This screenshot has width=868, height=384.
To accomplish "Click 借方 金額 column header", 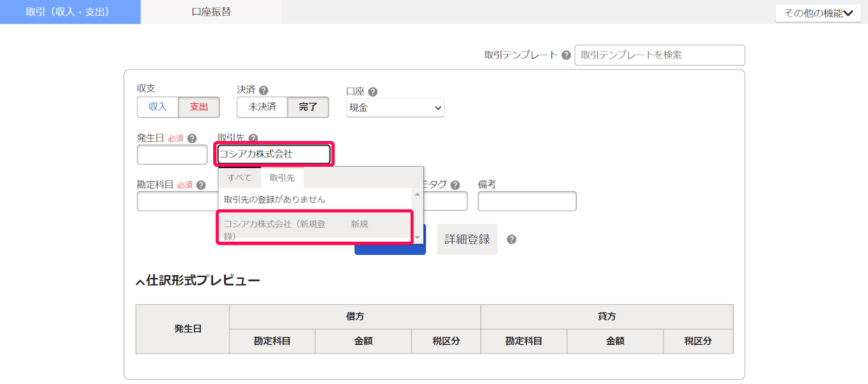I will tap(363, 341).
